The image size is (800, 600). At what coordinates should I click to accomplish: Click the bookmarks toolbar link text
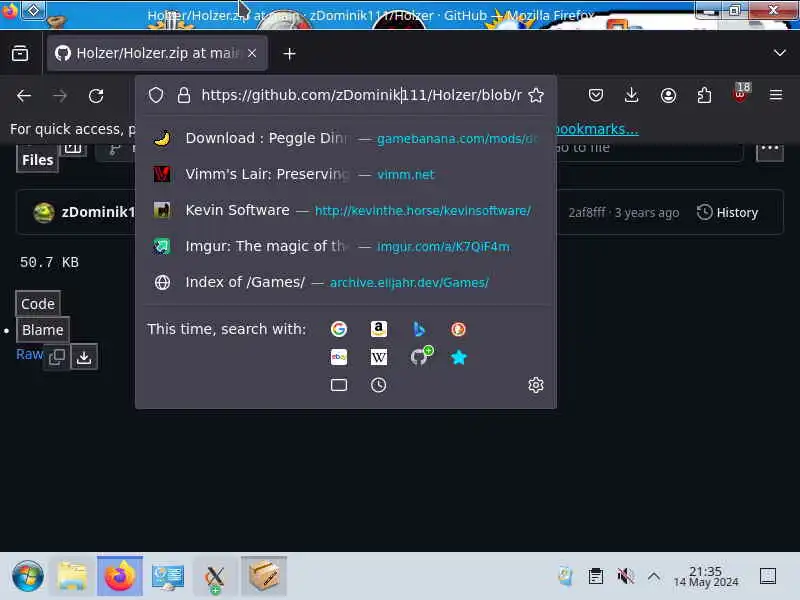(596, 129)
